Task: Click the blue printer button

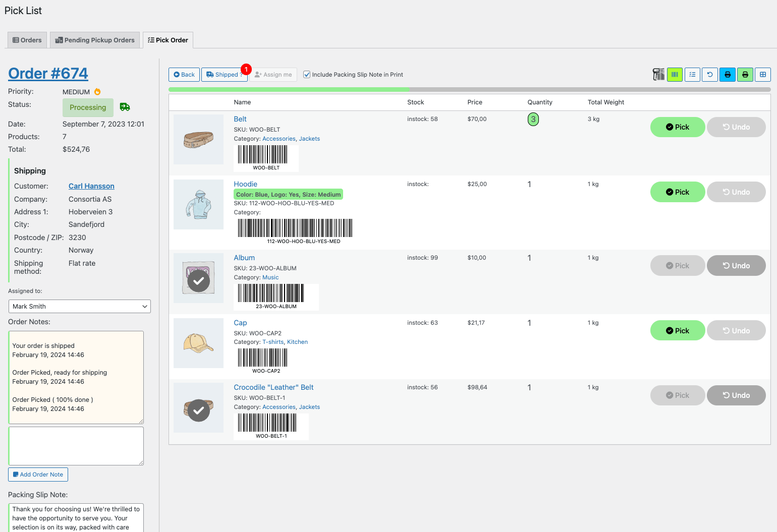Action: (x=728, y=75)
